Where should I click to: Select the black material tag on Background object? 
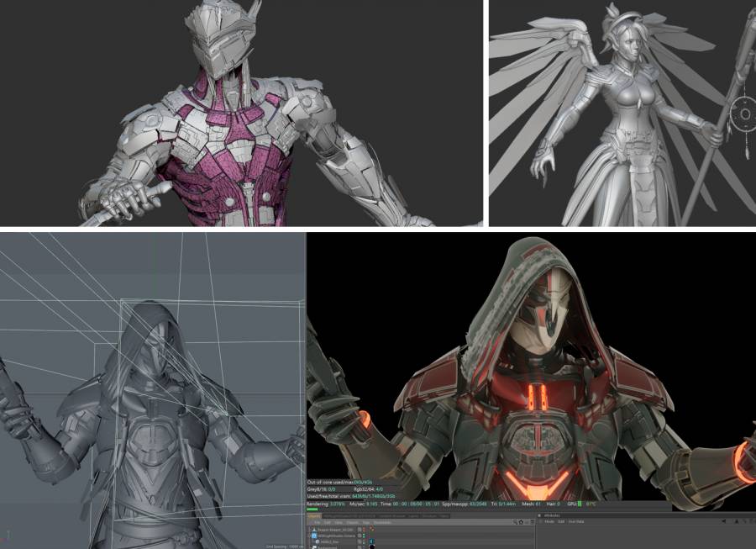pyautogui.click(x=371, y=546)
